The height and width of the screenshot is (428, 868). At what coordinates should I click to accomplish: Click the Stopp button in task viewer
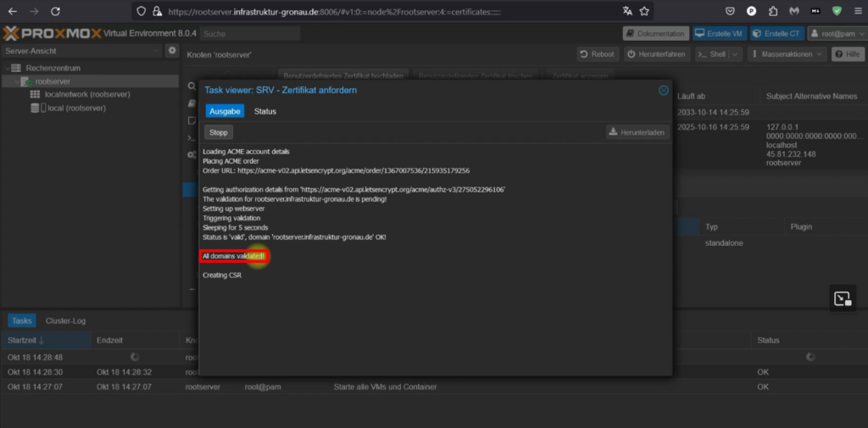coord(219,132)
